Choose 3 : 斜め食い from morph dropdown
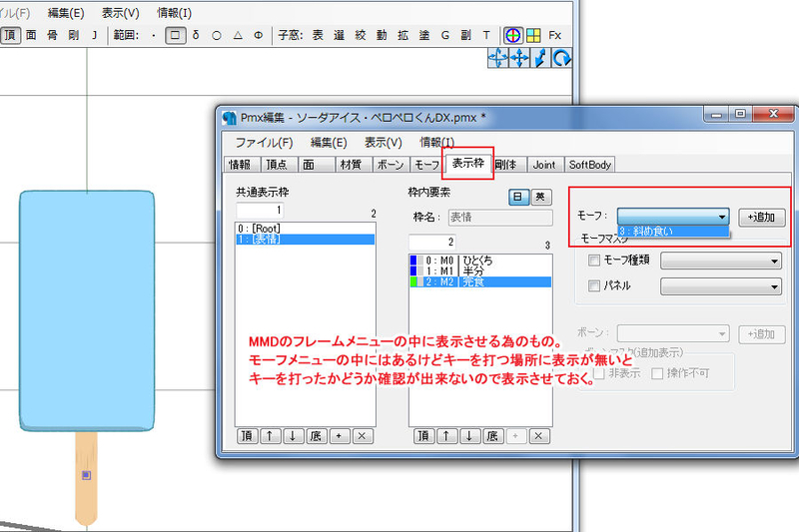The width and height of the screenshot is (799, 532). click(x=672, y=232)
